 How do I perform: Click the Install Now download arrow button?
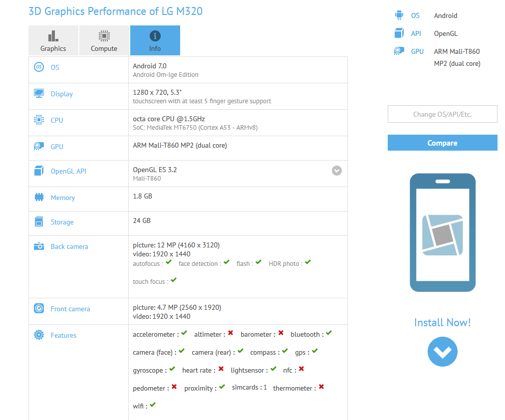coord(443,352)
